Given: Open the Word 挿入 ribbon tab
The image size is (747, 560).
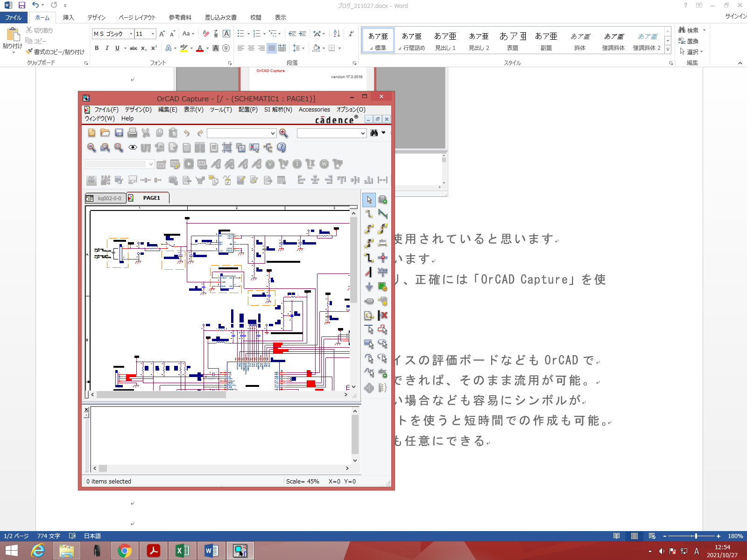Looking at the screenshot, I should [x=68, y=17].
